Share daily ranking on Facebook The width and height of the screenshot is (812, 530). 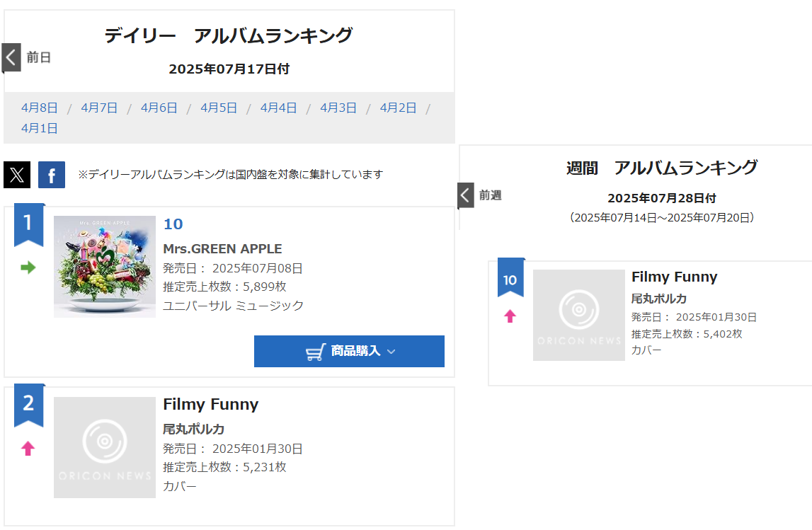pos(52,174)
